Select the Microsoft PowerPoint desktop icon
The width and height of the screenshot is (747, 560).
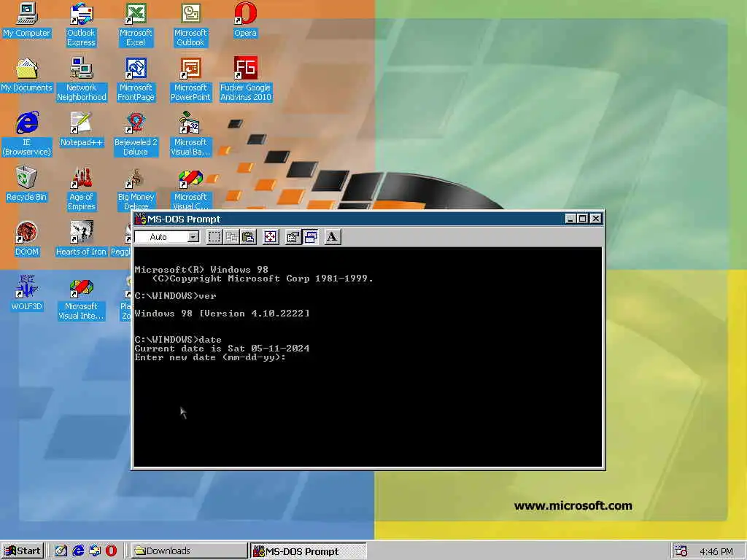click(190, 79)
